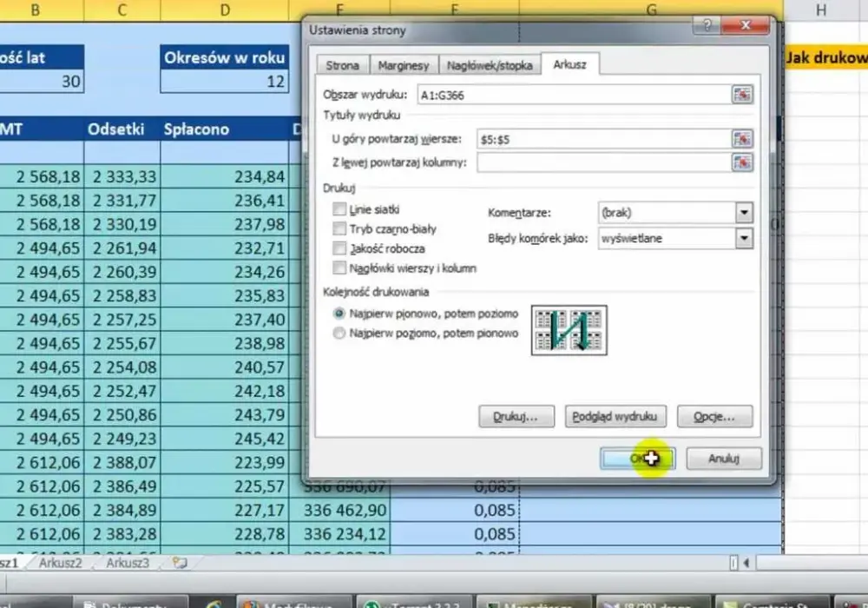The width and height of the screenshot is (868, 608).
Task: Select Najpierw poziomo, potem pionowo
Action: pyautogui.click(x=339, y=334)
